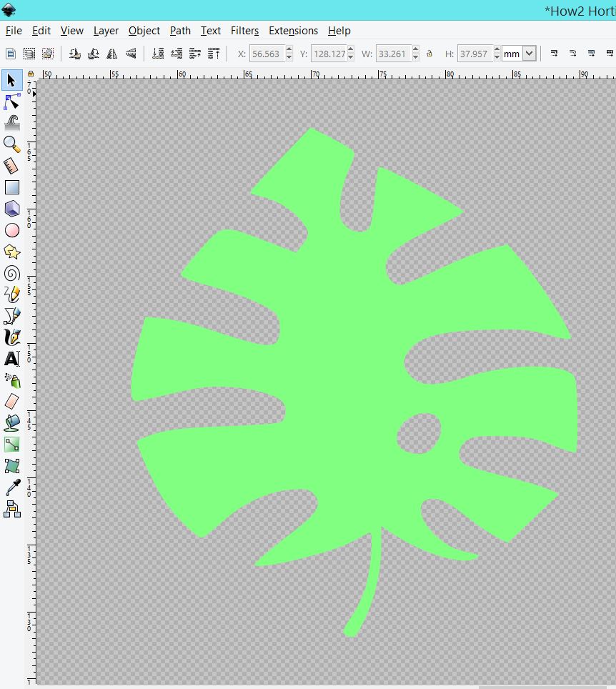Screen dimensions: 616x689
Task: Increase the X position value stepper
Action: 289,50
